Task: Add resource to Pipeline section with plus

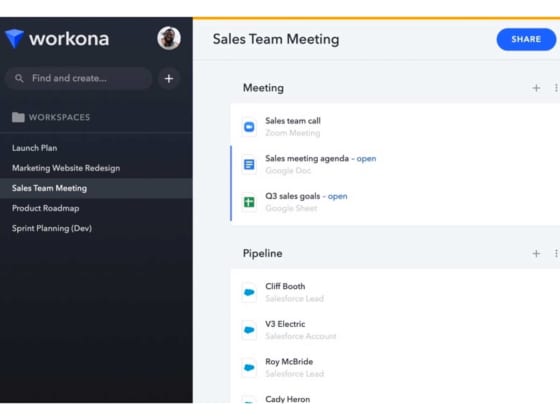Action: click(x=536, y=254)
